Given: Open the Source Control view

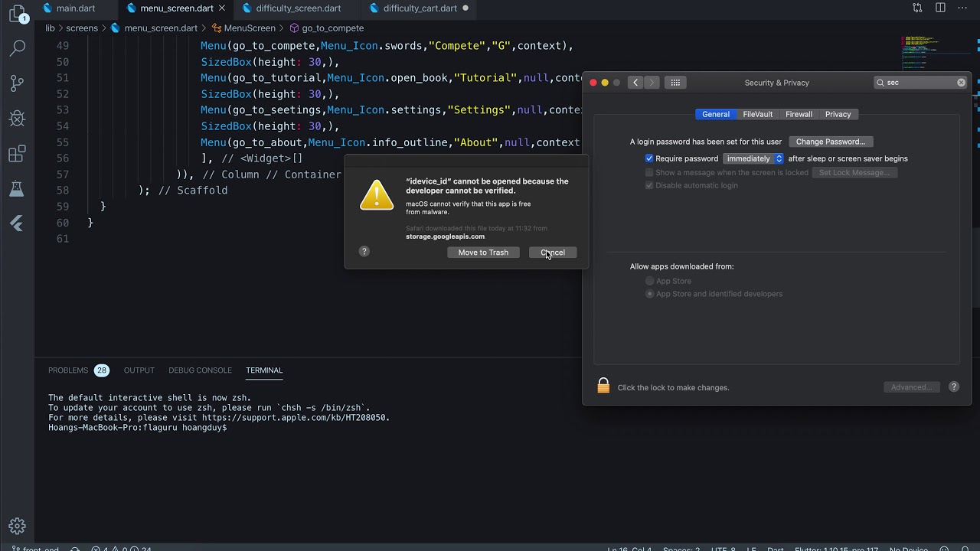Looking at the screenshot, I should click(17, 83).
